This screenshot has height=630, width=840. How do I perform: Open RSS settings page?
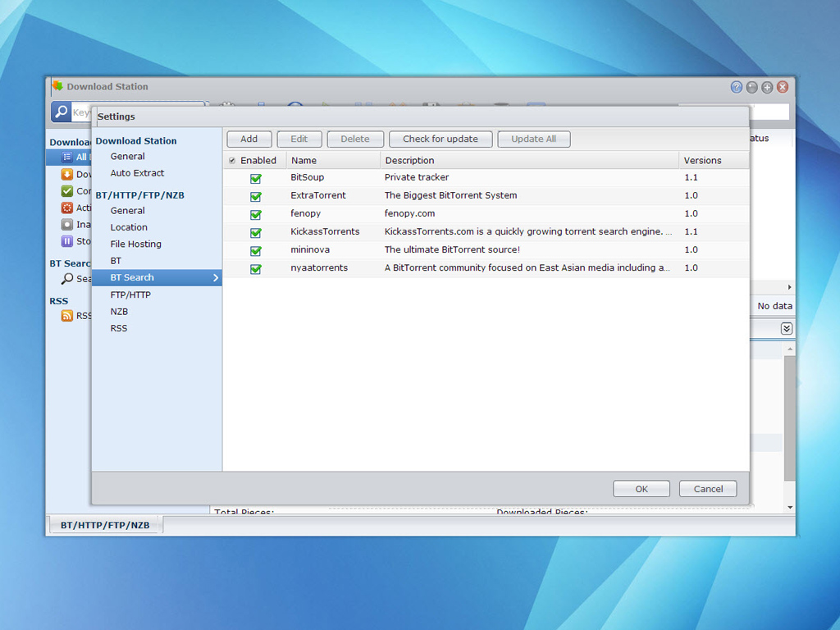click(118, 328)
